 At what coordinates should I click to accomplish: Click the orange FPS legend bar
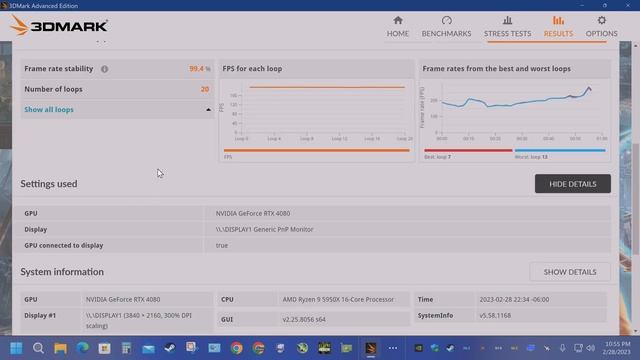[316, 150]
